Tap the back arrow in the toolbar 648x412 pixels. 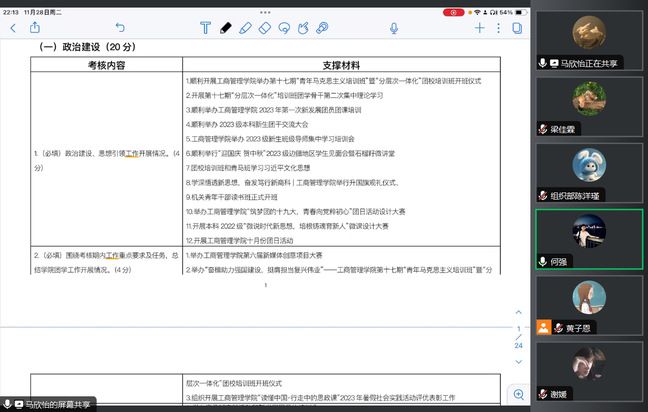pos(12,28)
